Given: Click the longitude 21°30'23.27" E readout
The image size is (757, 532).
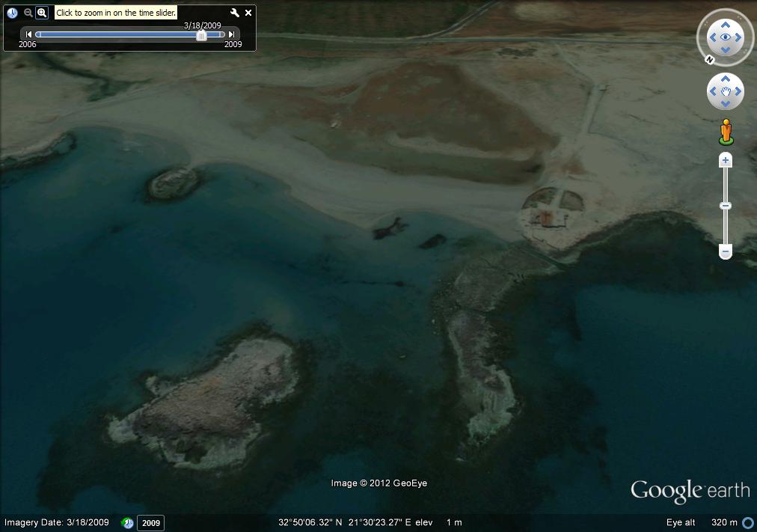Looking at the screenshot, I should pyautogui.click(x=379, y=522).
